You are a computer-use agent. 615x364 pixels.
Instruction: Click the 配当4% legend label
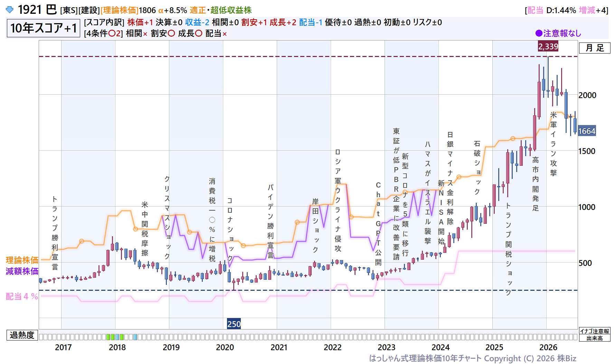(22, 296)
